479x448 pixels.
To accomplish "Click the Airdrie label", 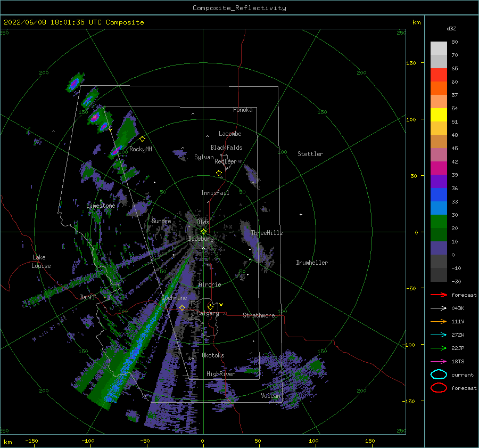I will [210, 284].
